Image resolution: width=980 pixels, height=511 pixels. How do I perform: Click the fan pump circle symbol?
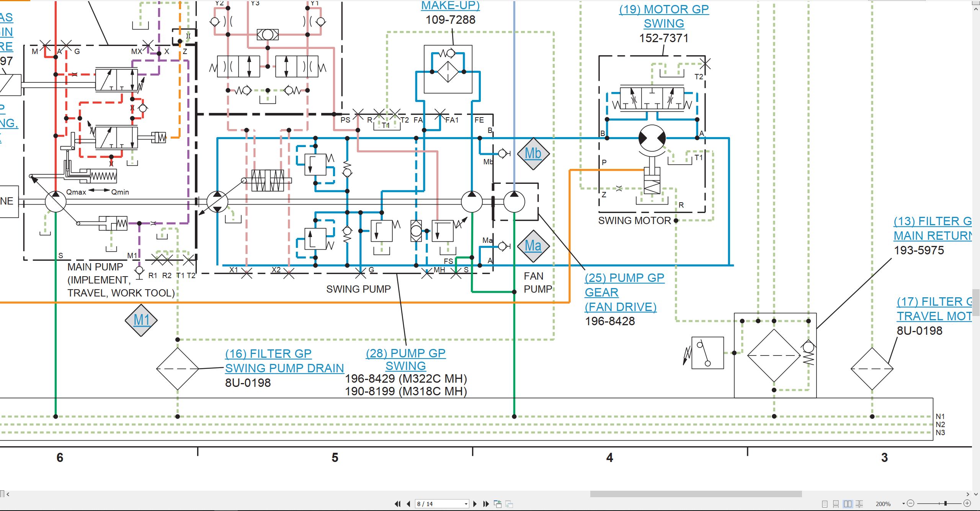(514, 202)
